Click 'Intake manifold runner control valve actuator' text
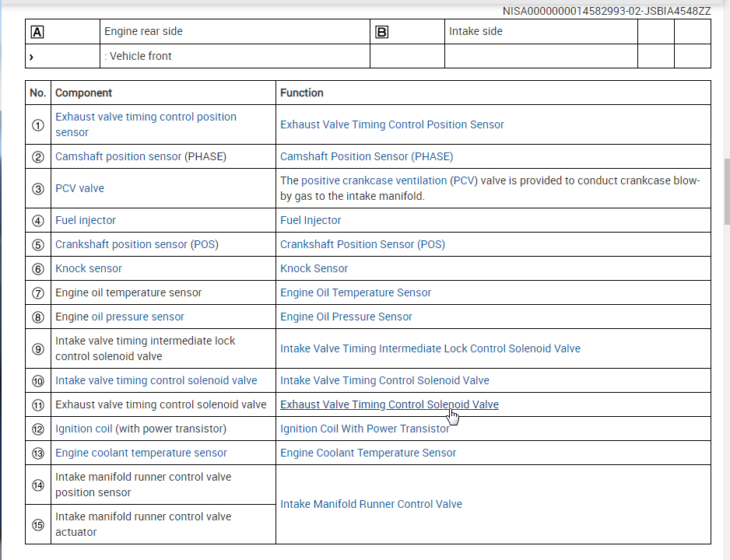730x560 pixels. [x=143, y=524]
